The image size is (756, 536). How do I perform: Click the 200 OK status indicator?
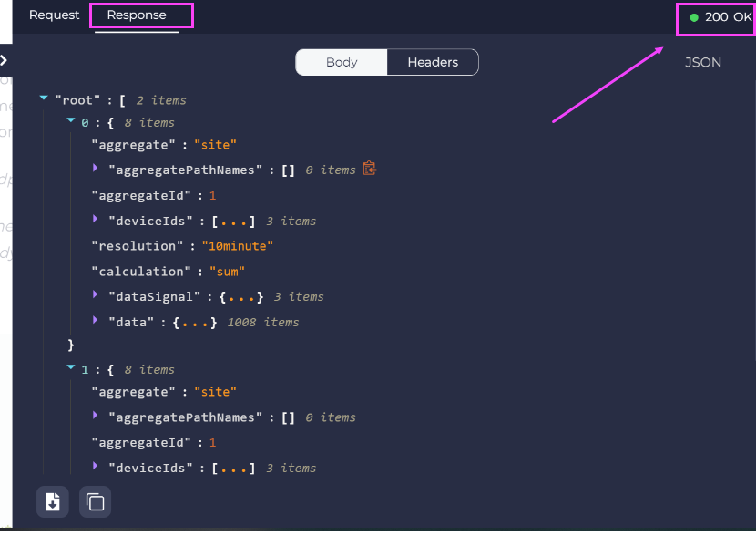click(719, 16)
